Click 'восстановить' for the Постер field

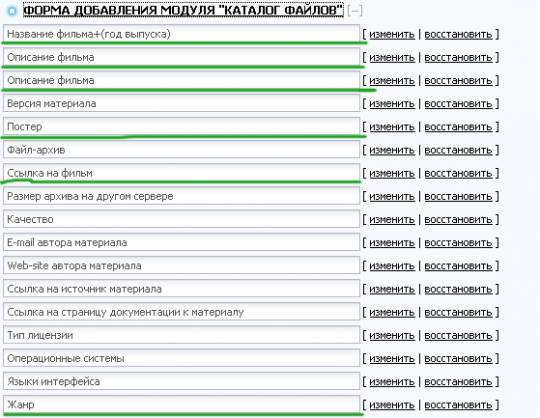click(458, 127)
